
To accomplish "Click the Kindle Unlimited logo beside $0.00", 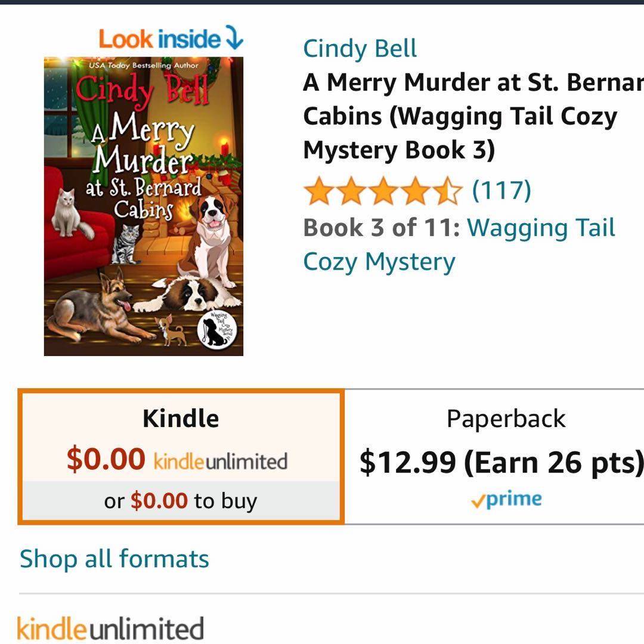I will (221, 461).
